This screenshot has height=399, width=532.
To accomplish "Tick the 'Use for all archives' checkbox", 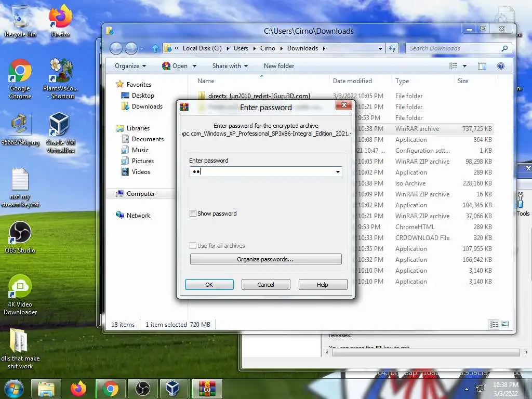I will tap(193, 246).
